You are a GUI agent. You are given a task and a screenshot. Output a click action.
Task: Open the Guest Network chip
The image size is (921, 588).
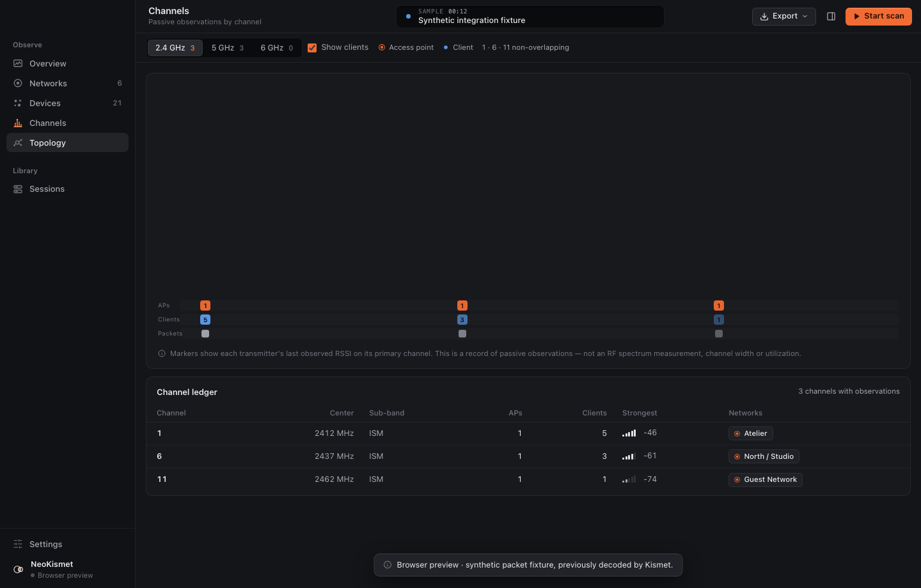coord(765,479)
